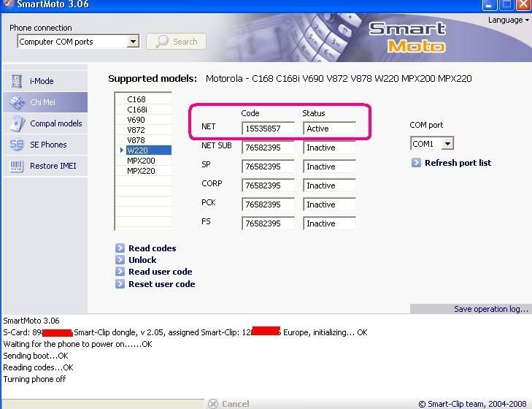Click log line 'Reading codes...OK'
Screen dimensions: 532x409
[38, 367]
